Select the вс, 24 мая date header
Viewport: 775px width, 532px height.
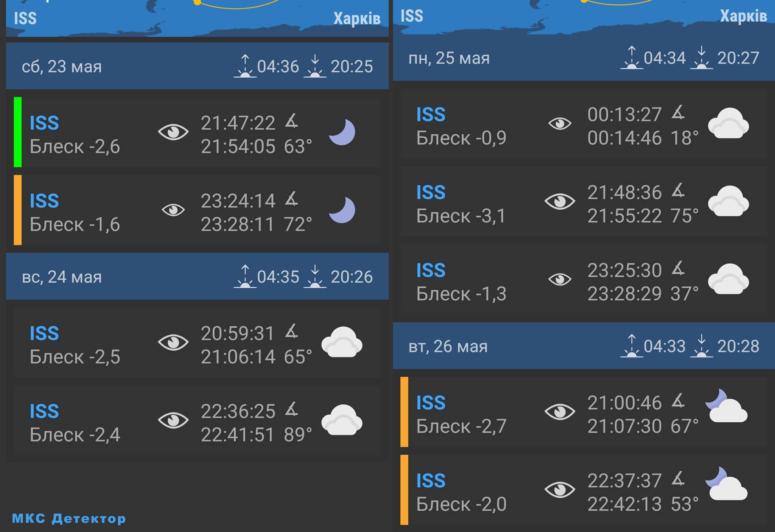[197, 277]
